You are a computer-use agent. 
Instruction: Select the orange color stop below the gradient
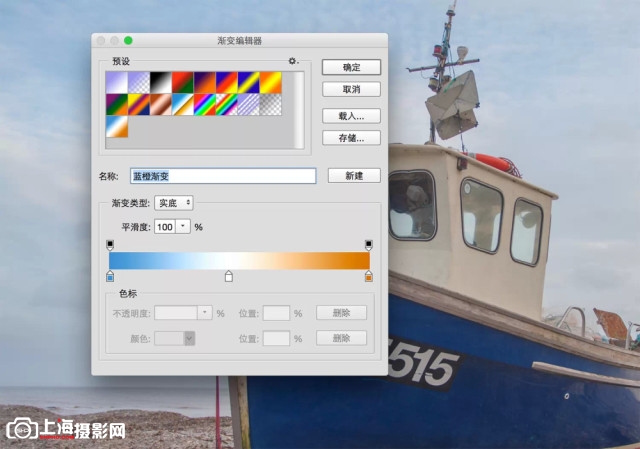point(369,276)
